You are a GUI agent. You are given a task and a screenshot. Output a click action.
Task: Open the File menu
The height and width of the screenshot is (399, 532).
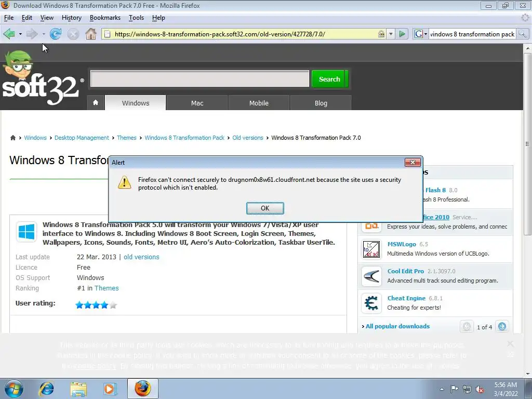(x=8, y=18)
